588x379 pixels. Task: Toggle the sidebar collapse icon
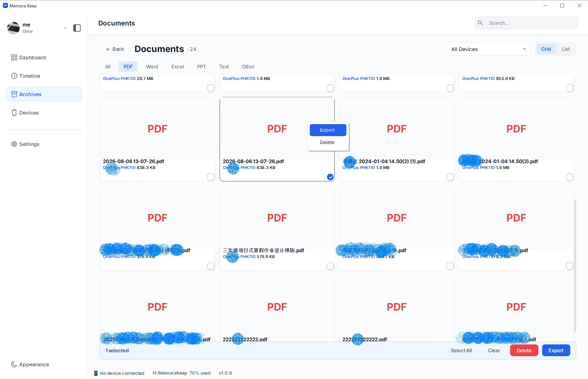point(77,28)
